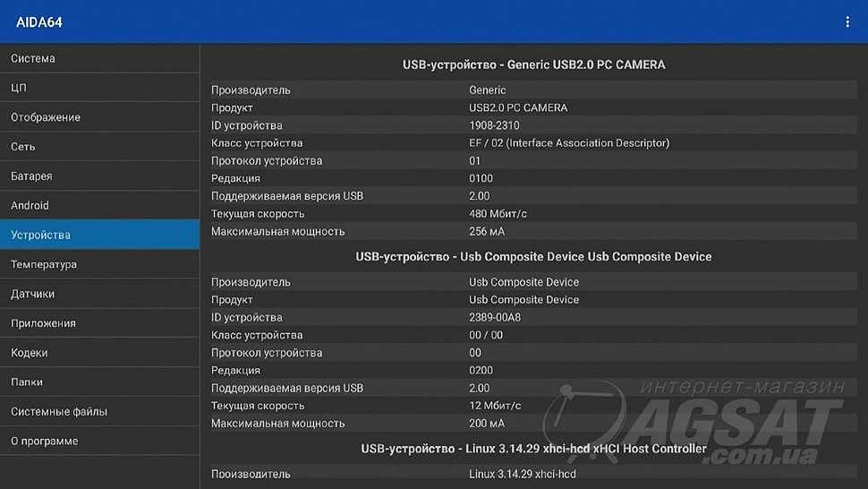868x489 pixels.
Task: Select the 200 мА power value
Action: (x=487, y=423)
